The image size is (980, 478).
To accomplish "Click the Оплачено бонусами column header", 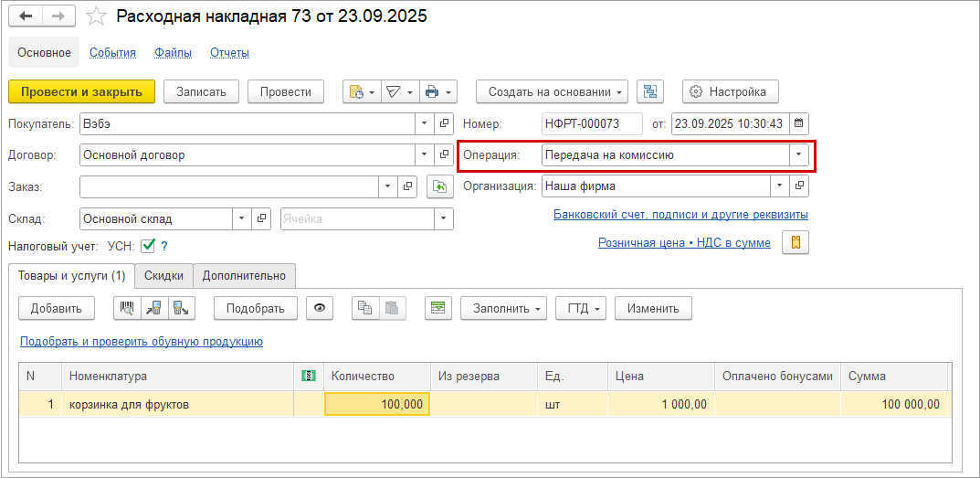I will point(777,376).
